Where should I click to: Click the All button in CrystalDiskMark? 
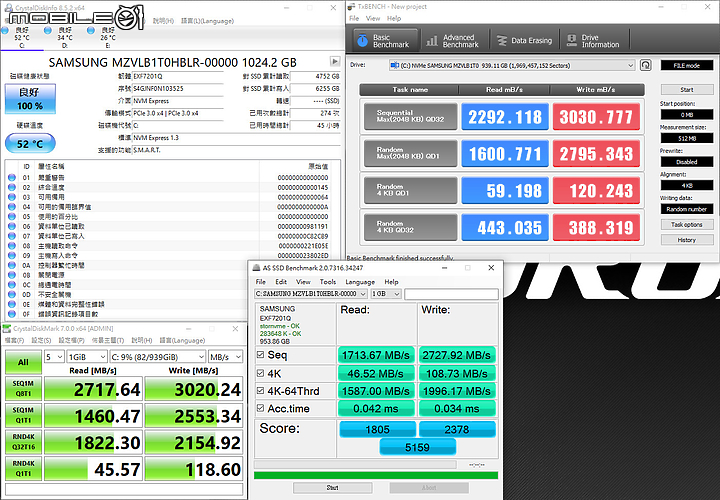pyautogui.click(x=23, y=362)
